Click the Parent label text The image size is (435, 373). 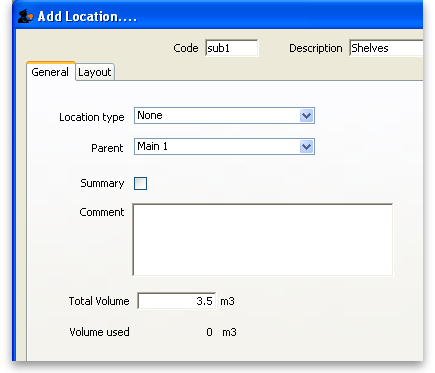(x=107, y=148)
